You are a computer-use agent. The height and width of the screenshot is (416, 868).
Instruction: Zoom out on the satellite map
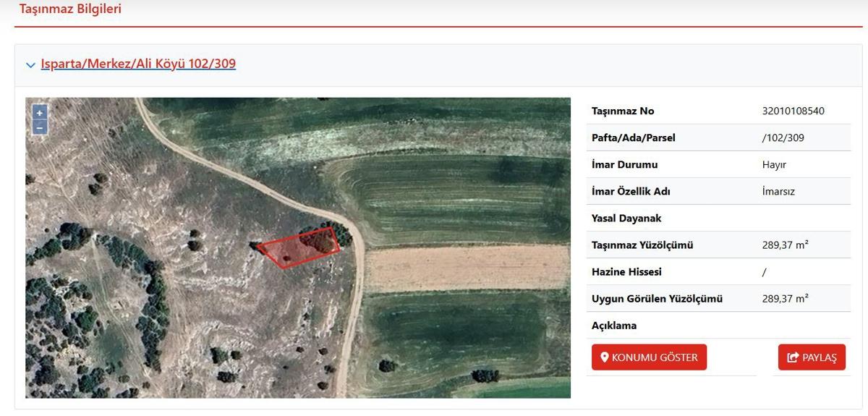(x=40, y=127)
